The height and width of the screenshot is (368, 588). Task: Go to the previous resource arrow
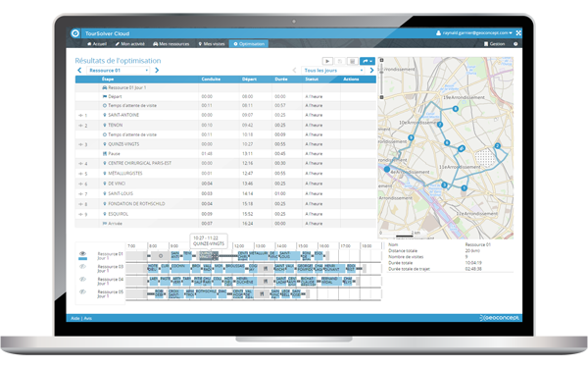coord(79,71)
